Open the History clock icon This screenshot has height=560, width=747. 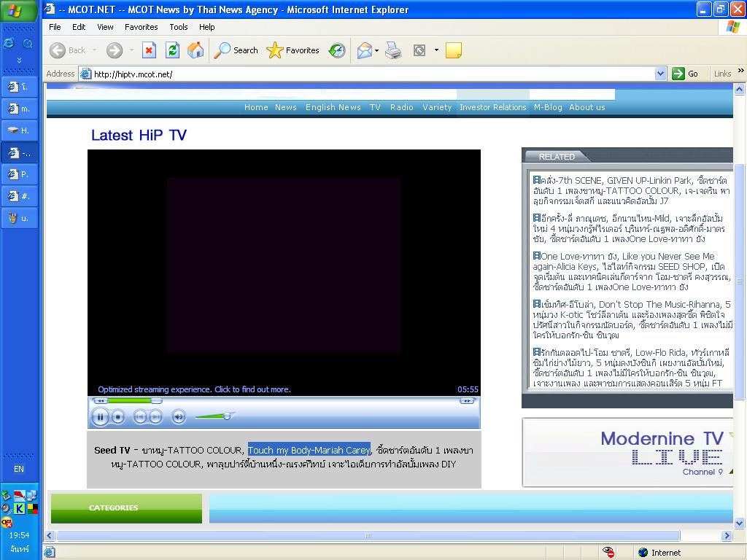click(x=337, y=50)
